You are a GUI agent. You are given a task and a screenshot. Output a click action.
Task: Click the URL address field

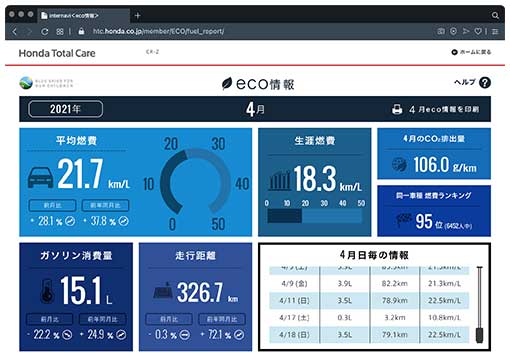(x=158, y=31)
